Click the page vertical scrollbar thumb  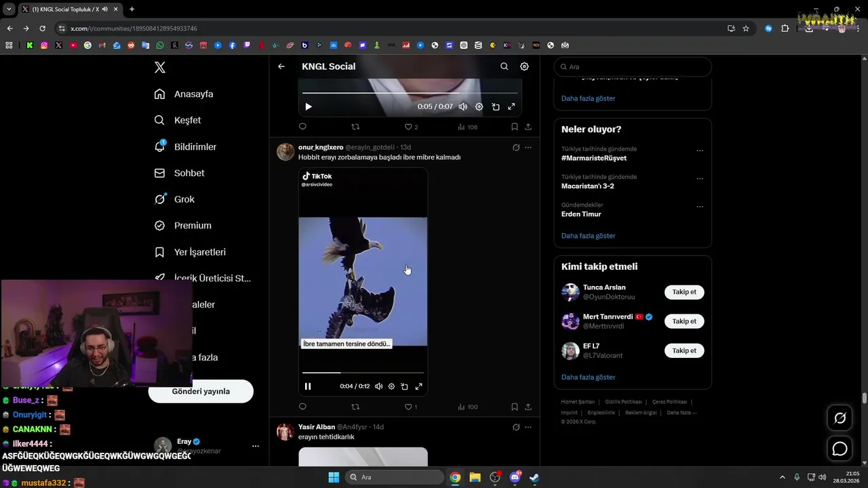click(865, 398)
